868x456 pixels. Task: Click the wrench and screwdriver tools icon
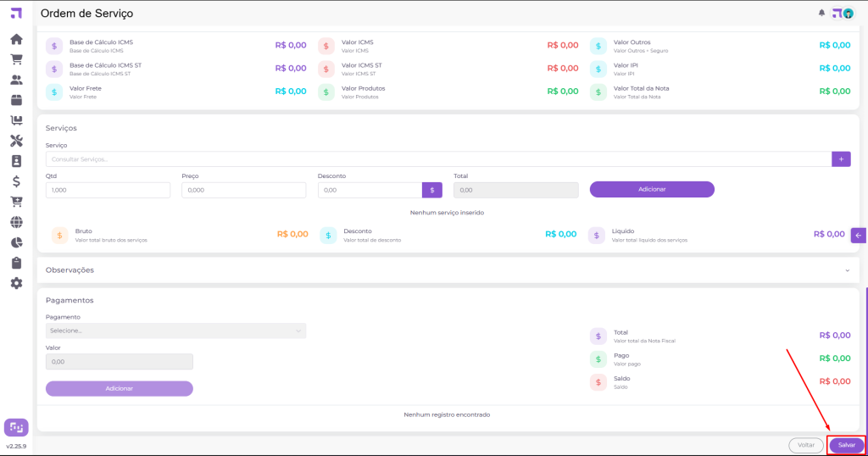(16, 141)
